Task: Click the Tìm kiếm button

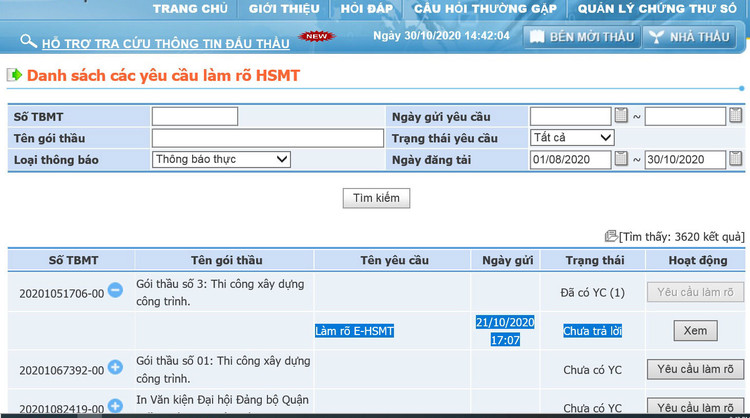Action: pos(376,198)
